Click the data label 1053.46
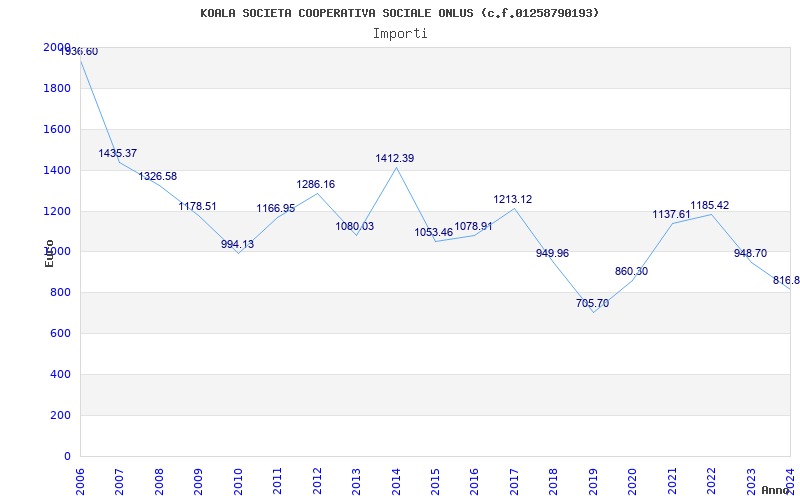 click(434, 233)
